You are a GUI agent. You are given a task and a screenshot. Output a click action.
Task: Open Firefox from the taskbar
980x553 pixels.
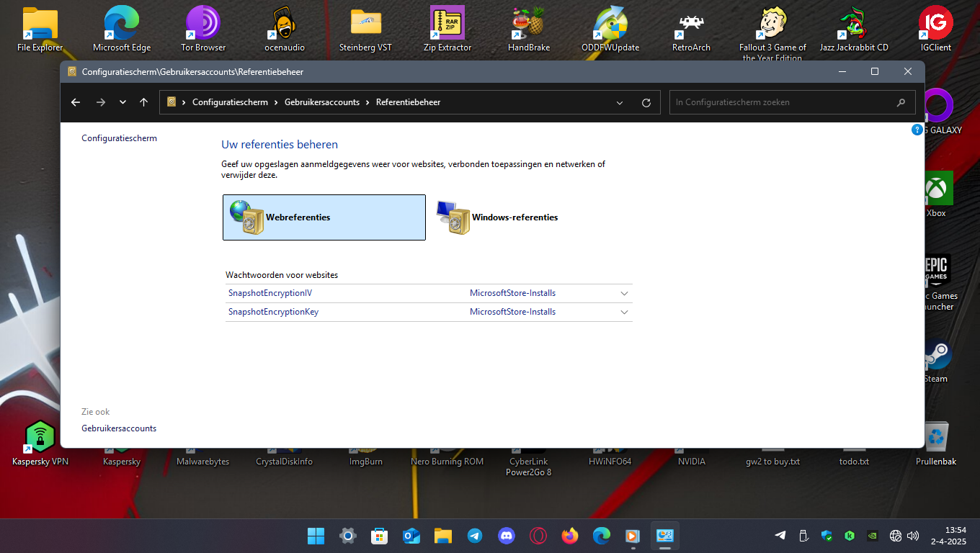(570, 536)
